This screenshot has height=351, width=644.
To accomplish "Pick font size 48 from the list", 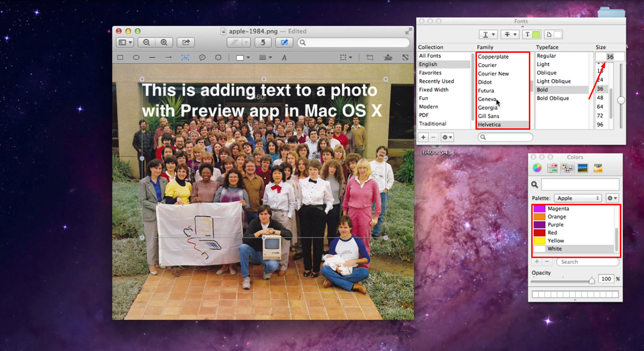I will point(600,98).
